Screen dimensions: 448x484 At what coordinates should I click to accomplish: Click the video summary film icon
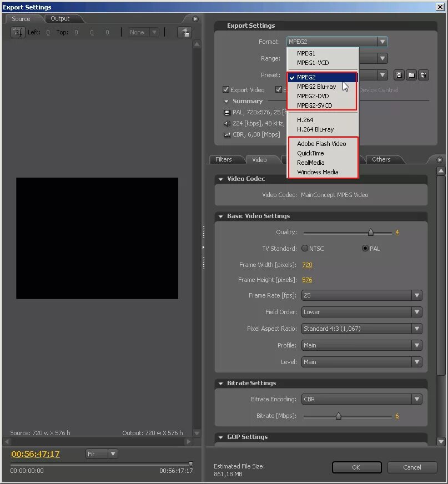tap(227, 112)
